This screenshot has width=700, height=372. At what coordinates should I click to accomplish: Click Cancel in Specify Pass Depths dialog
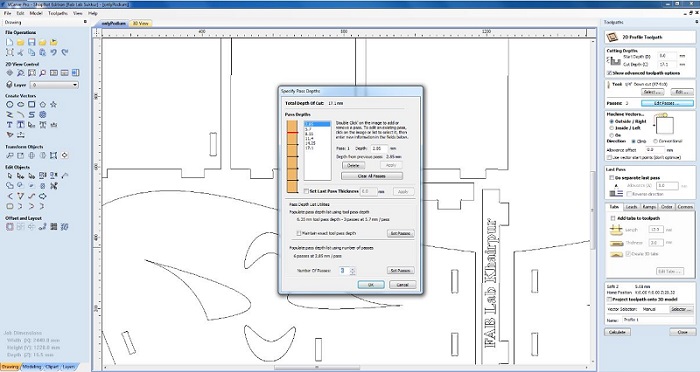pyautogui.click(x=402, y=284)
